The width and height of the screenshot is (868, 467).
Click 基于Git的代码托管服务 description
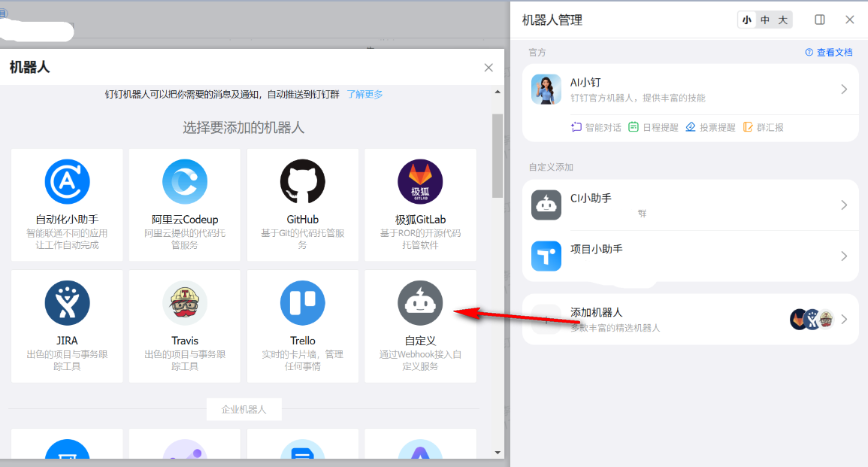coord(302,238)
